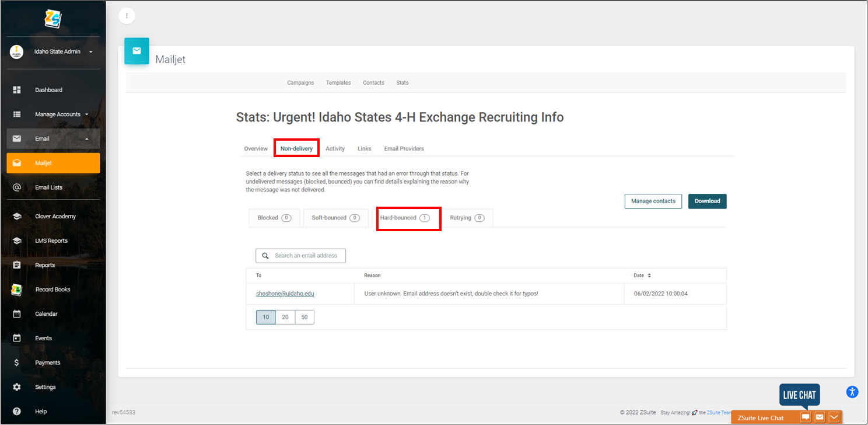Screen dimensions: 868x425
Task: Click the Download button
Action: click(708, 201)
